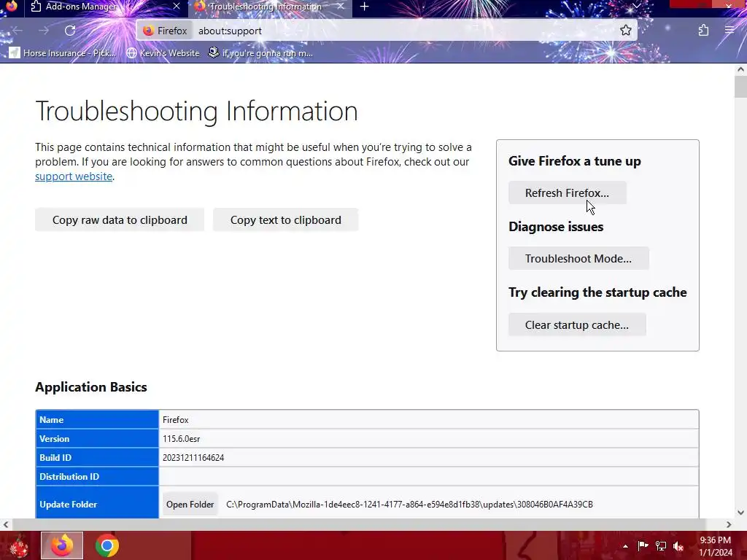Screen dimensions: 747x560
Task: Switch to the Add-ons Manager tab
Action: click(x=106, y=7)
